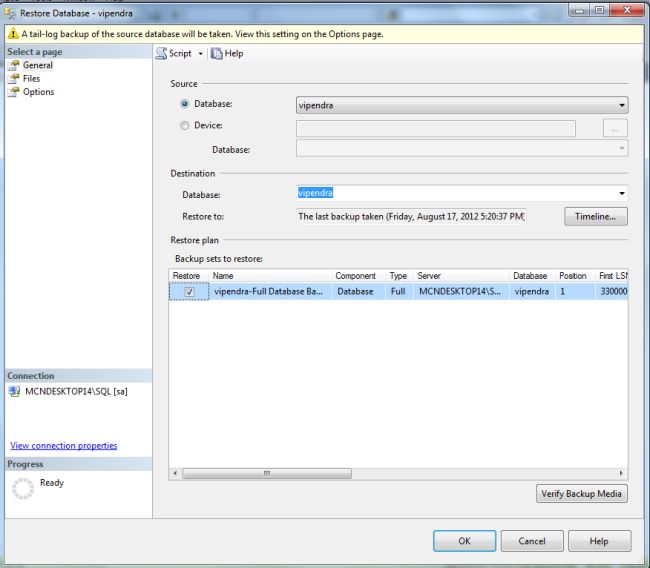Click the Restore to text field

[411, 216]
